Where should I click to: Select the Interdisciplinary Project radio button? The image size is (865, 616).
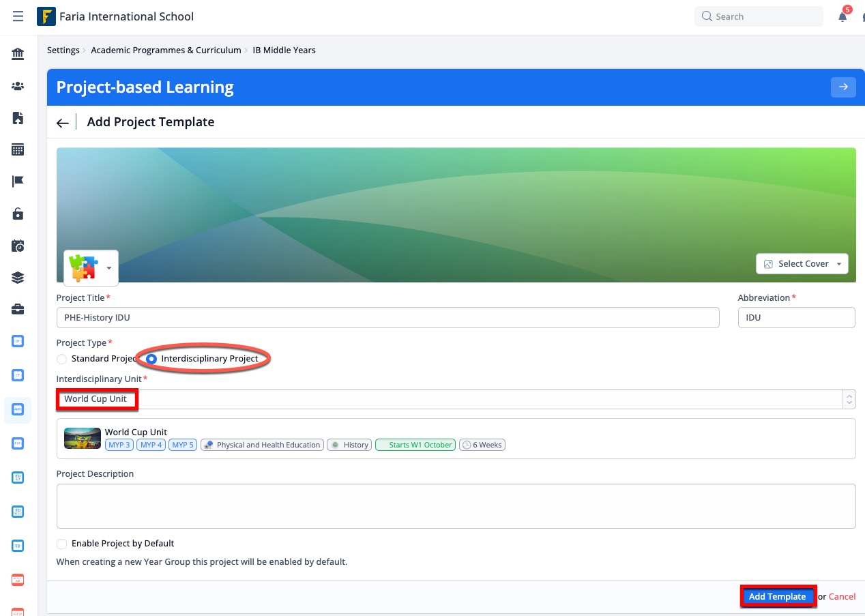(x=151, y=359)
